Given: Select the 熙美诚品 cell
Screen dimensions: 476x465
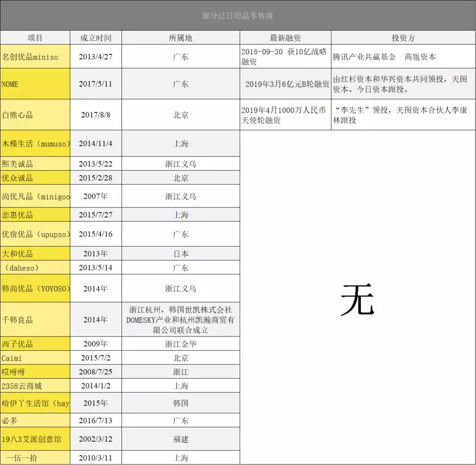Looking at the screenshot, I should point(35,164).
